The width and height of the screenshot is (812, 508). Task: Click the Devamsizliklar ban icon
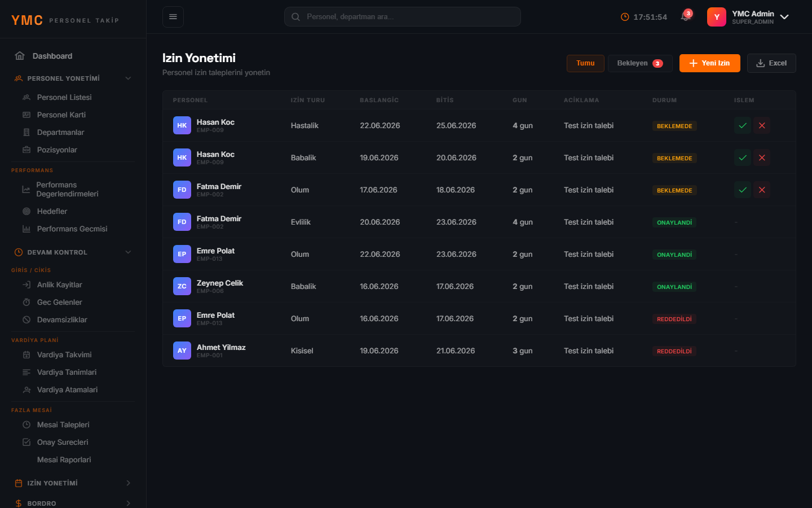27,319
